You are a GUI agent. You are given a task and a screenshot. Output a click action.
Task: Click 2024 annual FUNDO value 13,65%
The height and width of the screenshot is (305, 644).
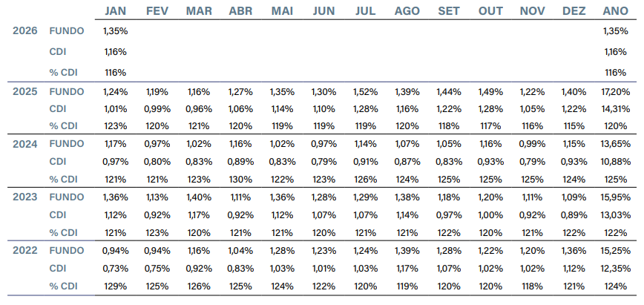[617, 144]
